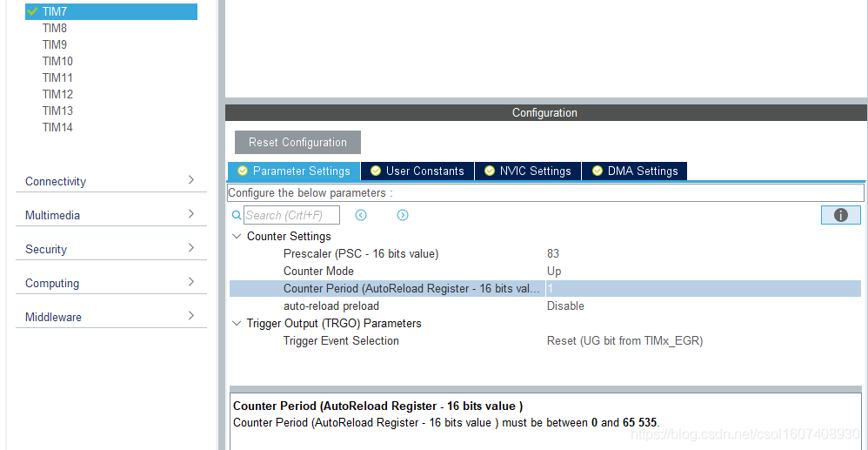Expand the Middleware category
Image resolution: width=868 pixels, height=450 pixels.
coord(110,317)
